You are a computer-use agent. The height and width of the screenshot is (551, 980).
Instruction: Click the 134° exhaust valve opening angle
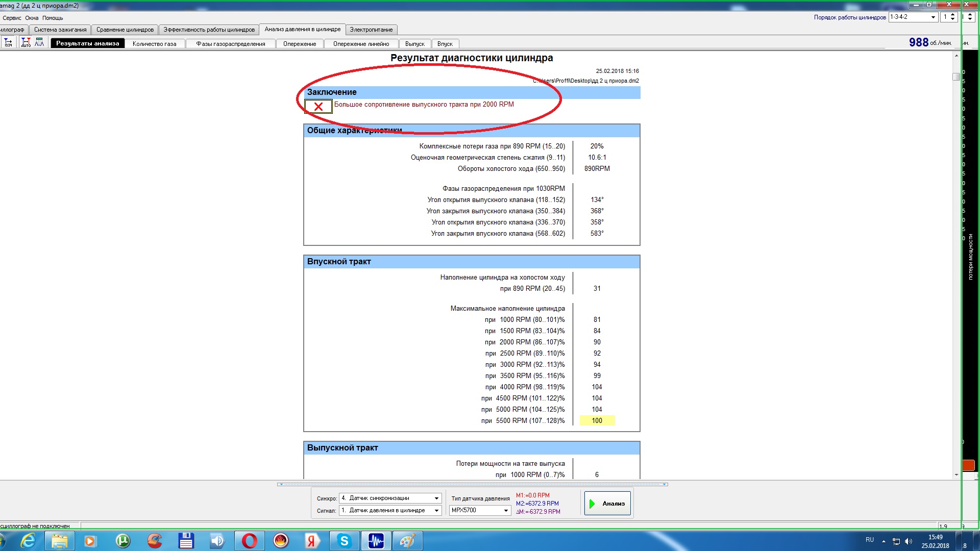597,200
